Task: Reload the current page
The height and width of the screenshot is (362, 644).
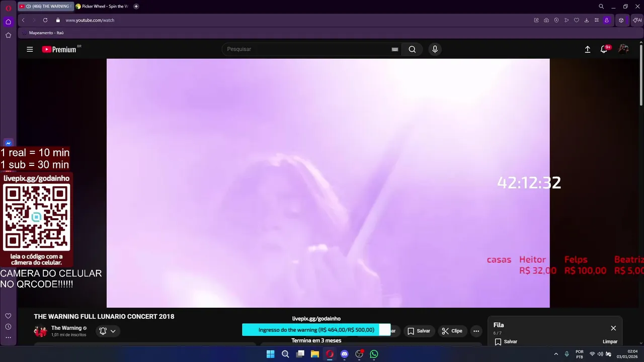Action: click(x=45, y=20)
